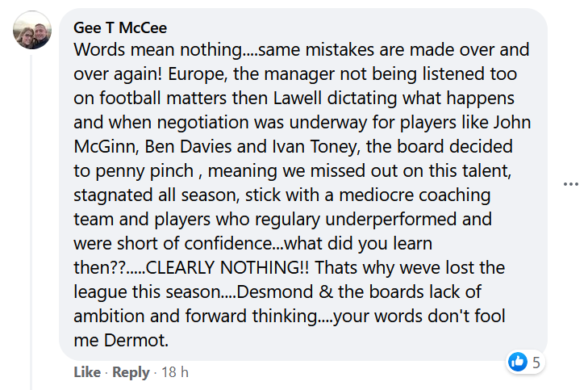Click the opening words 'Words mean nothing'
This screenshot has height=390, width=588.
tap(158, 49)
